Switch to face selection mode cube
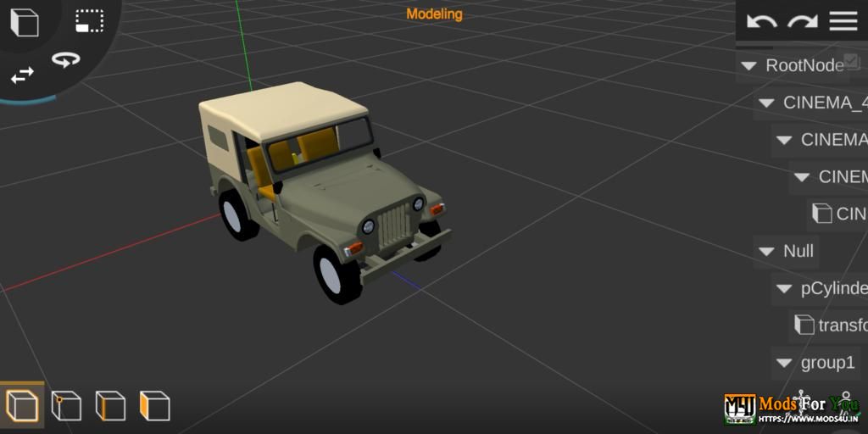 click(154, 406)
